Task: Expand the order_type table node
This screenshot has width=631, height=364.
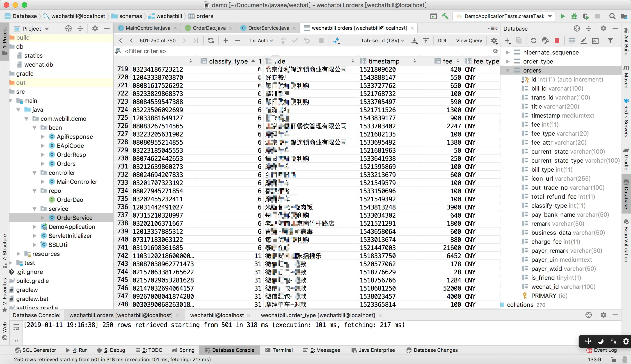Action: point(508,61)
